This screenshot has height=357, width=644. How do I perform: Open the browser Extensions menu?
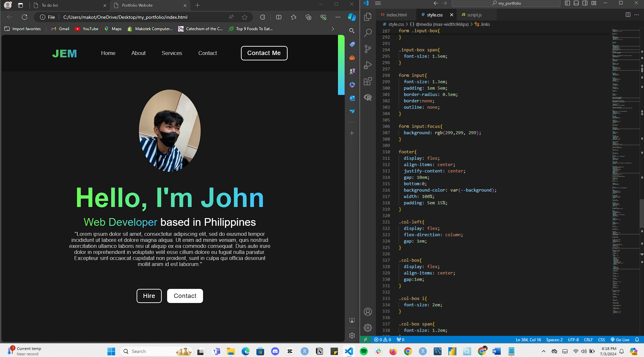coord(262,17)
